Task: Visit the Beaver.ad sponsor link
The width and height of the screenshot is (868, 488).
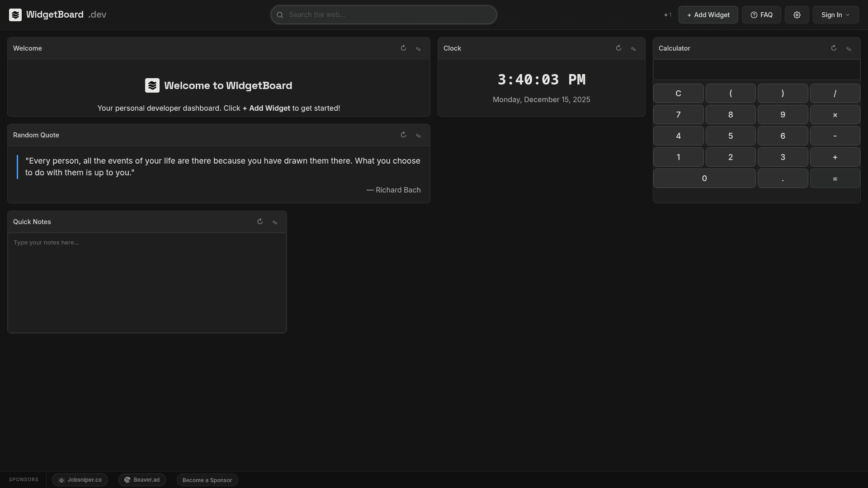Action: coord(142,480)
